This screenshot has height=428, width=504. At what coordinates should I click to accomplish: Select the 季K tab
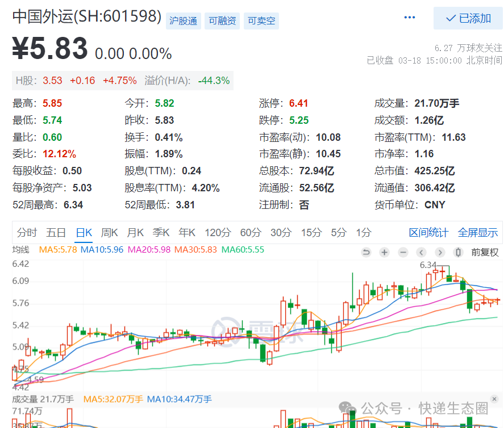pos(161,233)
